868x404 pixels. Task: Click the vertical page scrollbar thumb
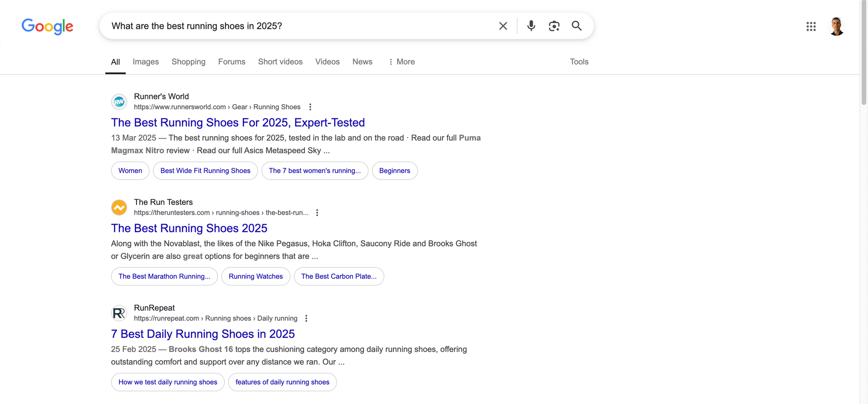click(x=864, y=53)
